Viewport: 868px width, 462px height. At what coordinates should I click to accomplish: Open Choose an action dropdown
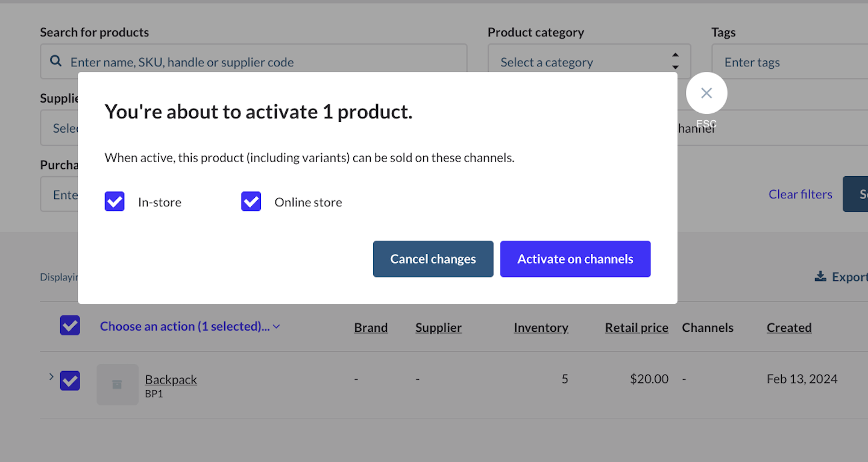pyautogui.click(x=189, y=326)
